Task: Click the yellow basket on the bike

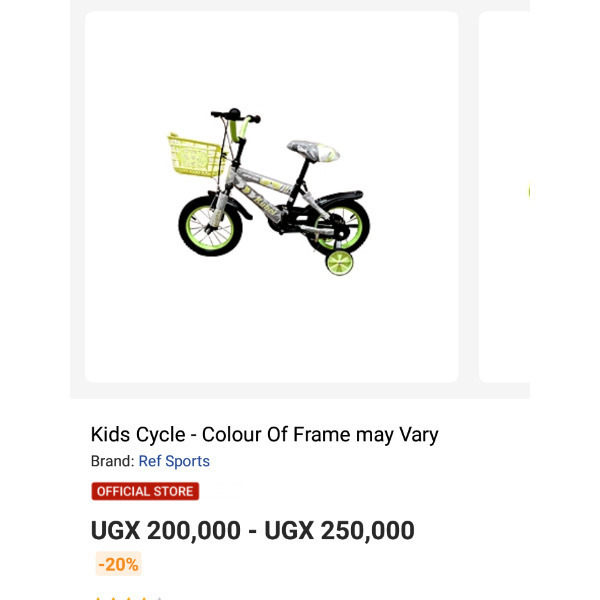Action: coord(195,155)
